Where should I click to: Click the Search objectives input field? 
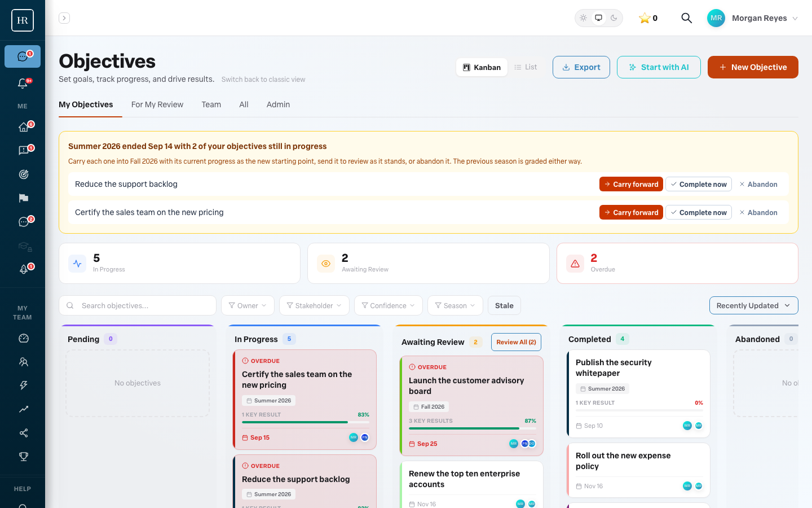tap(138, 305)
